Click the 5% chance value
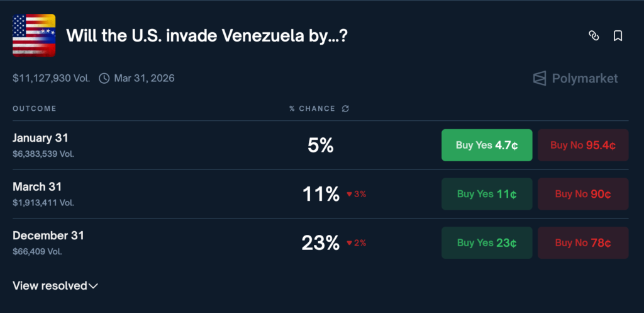This screenshot has width=644, height=313. coord(320,145)
